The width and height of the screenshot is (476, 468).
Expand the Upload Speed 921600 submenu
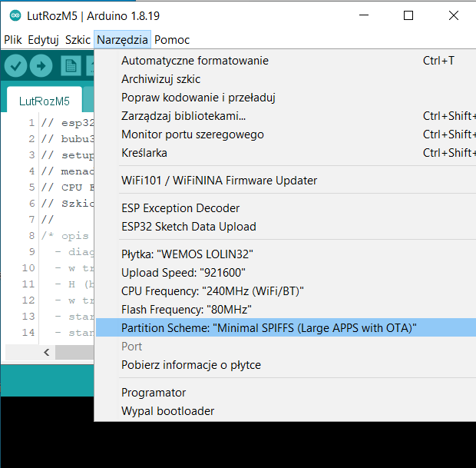pos(286,273)
